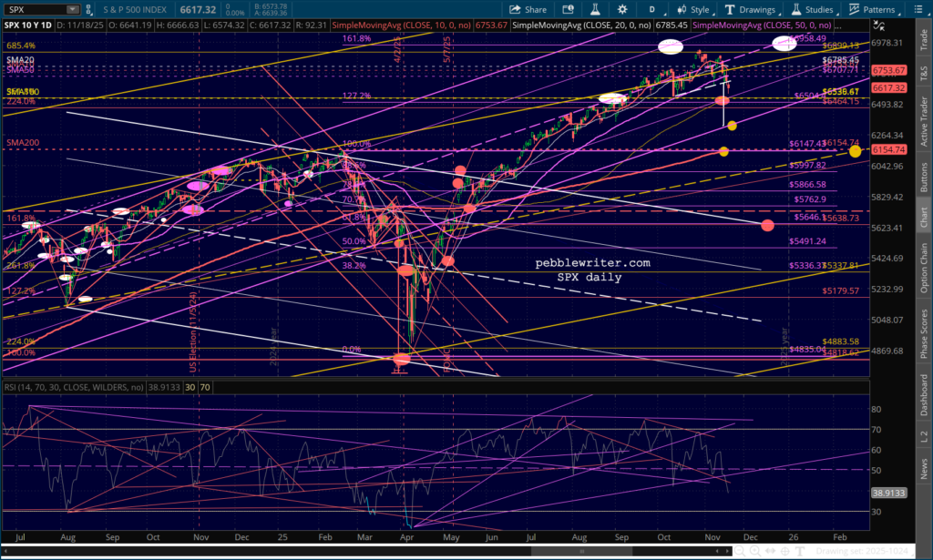The height and width of the screenshot is (560, 933).
Task: Click the RSI (14, 70, 30, CLOSE, WILDERS, no) label
Action: [74, 387]
